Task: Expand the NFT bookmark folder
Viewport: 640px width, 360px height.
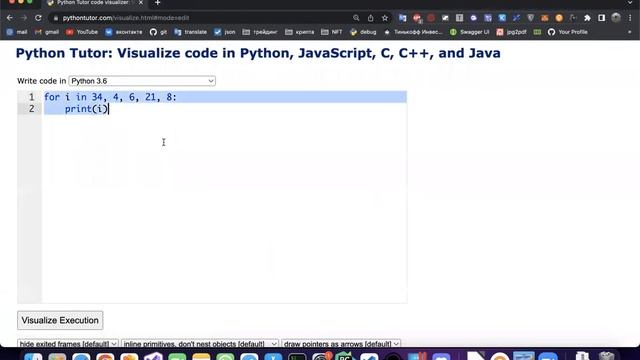Action: (x=332, y=32)
